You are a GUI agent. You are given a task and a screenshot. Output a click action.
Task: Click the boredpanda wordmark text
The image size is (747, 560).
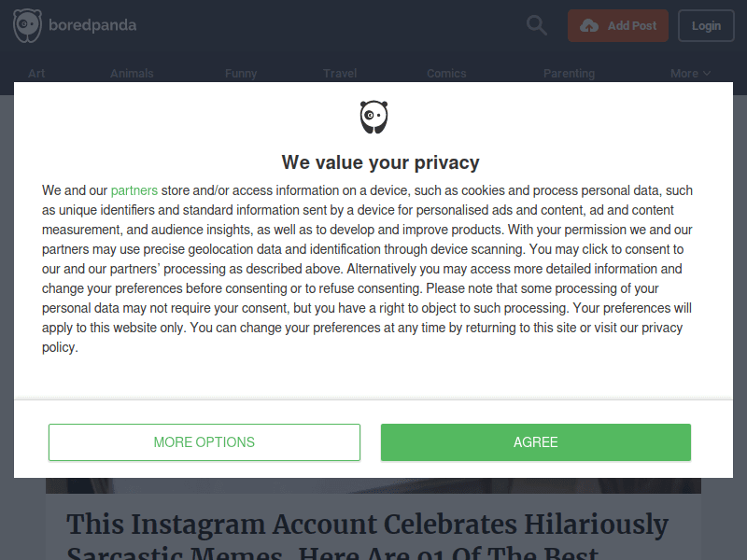pos(92,25)
